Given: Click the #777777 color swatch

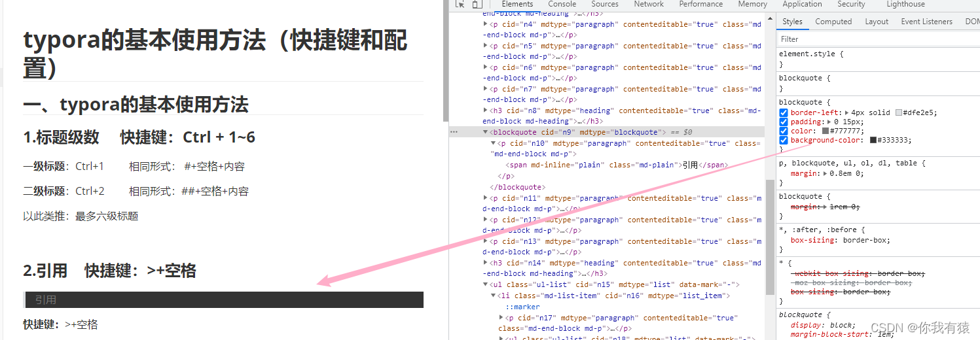Looking at the screenshot, I should tap(826, 131).
